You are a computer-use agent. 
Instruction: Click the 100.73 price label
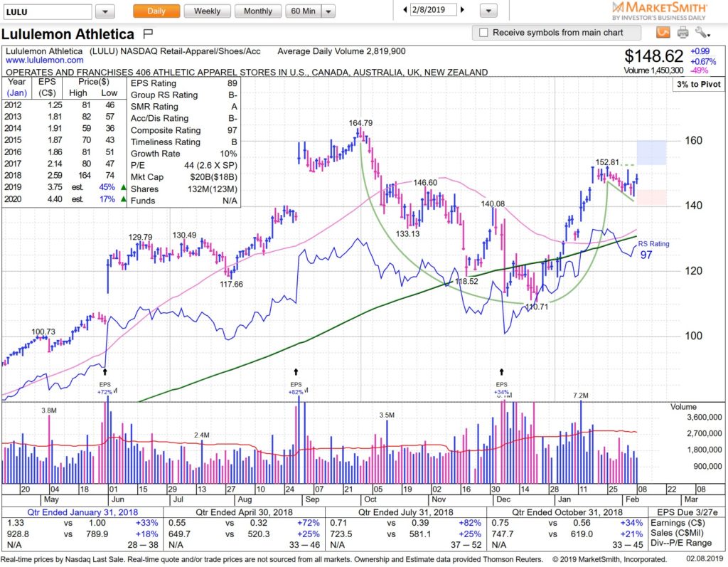click(x=43, y=332)
